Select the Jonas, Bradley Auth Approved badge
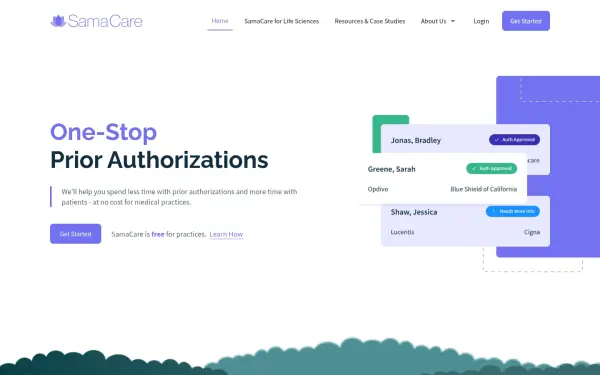 click(x=514, y=140)
